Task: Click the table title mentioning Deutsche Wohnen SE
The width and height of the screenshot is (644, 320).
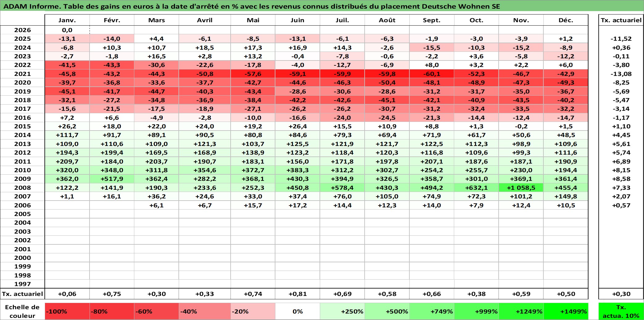Action: pos(252,6)
